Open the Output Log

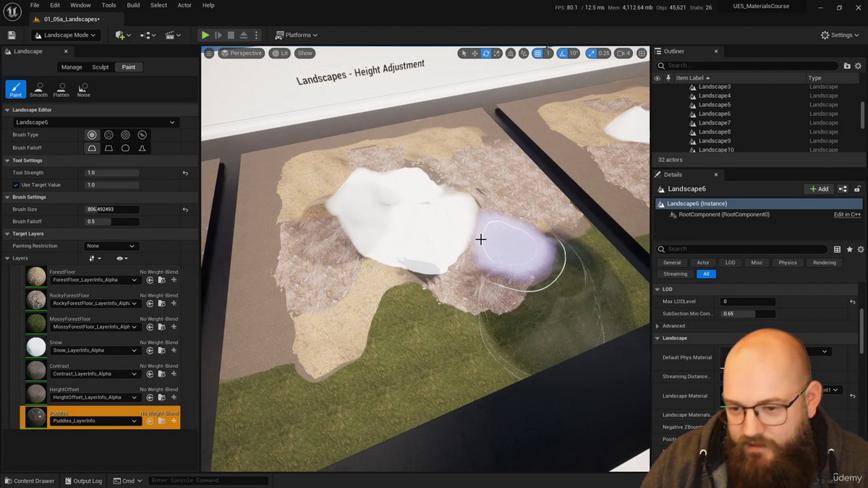82,481
